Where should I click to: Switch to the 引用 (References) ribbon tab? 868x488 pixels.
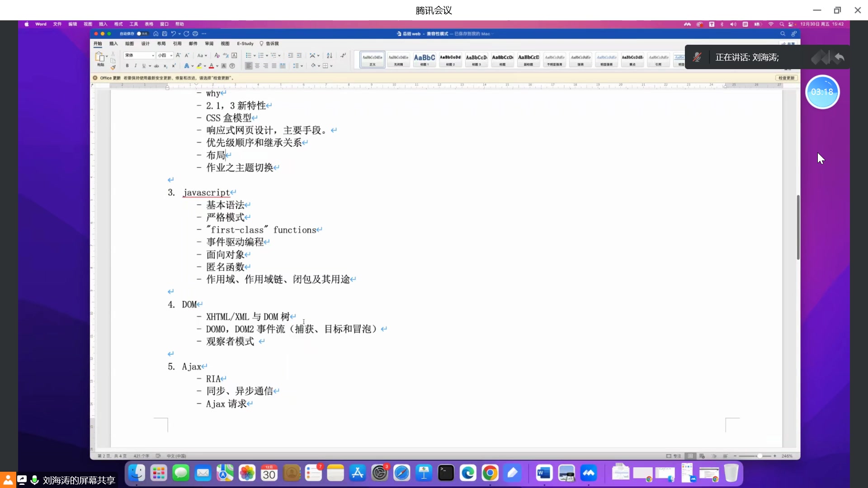[x=177, y=44]
